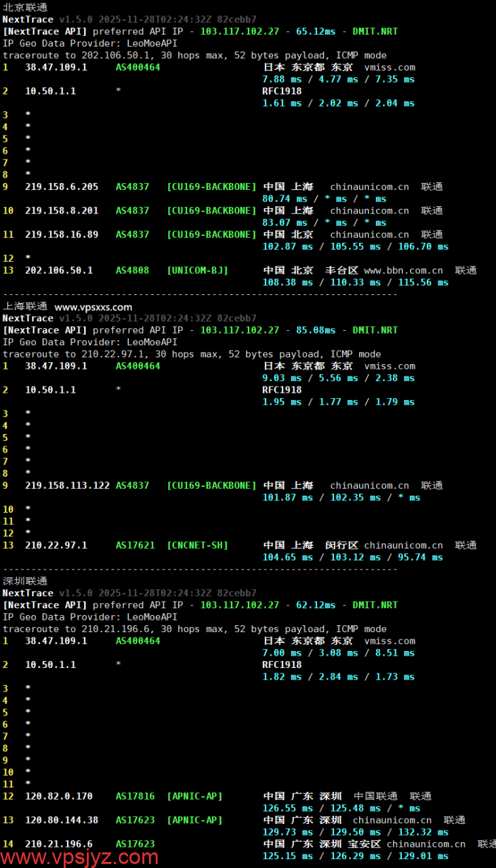This screenshot has width=496, height=868.
Task: Click the AS4808 ASN label
Action: (132, 271)
